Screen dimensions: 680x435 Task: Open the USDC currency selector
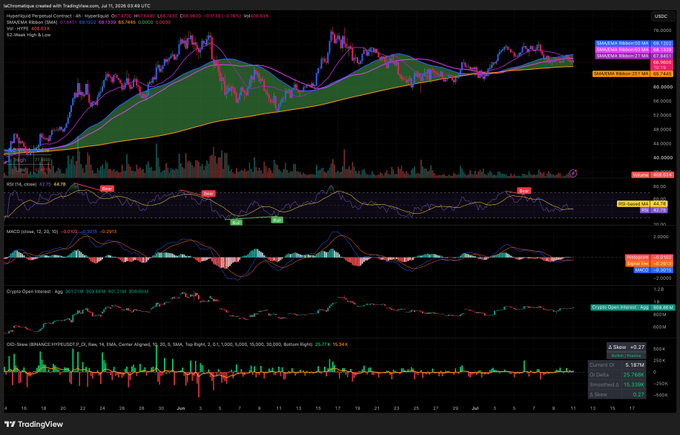pyautogui.click(x=661, y=16)
